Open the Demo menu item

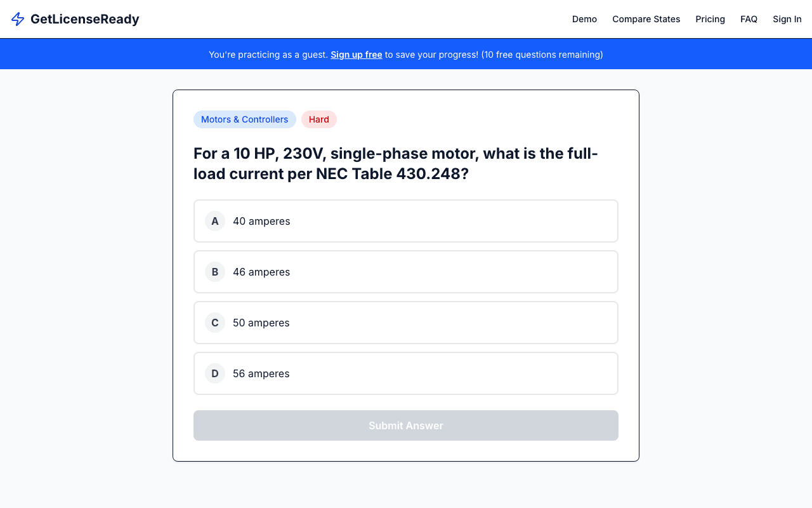[x=584, y=19]
